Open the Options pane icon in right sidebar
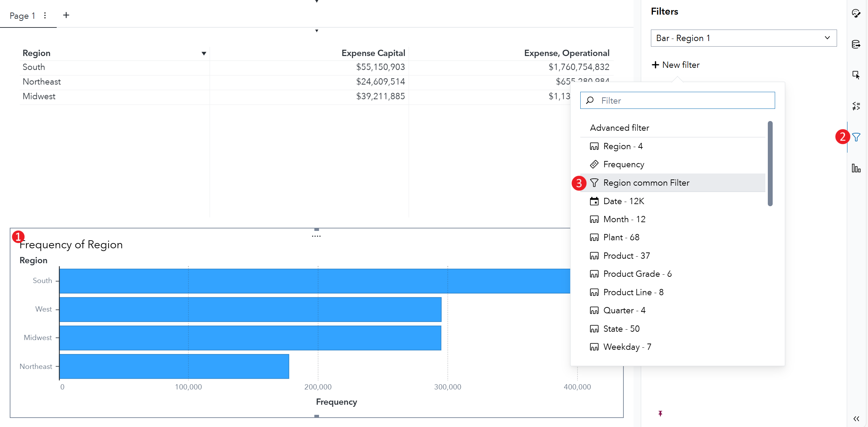The width and height of the screenshot is (868, 427). tap(856, 13)
